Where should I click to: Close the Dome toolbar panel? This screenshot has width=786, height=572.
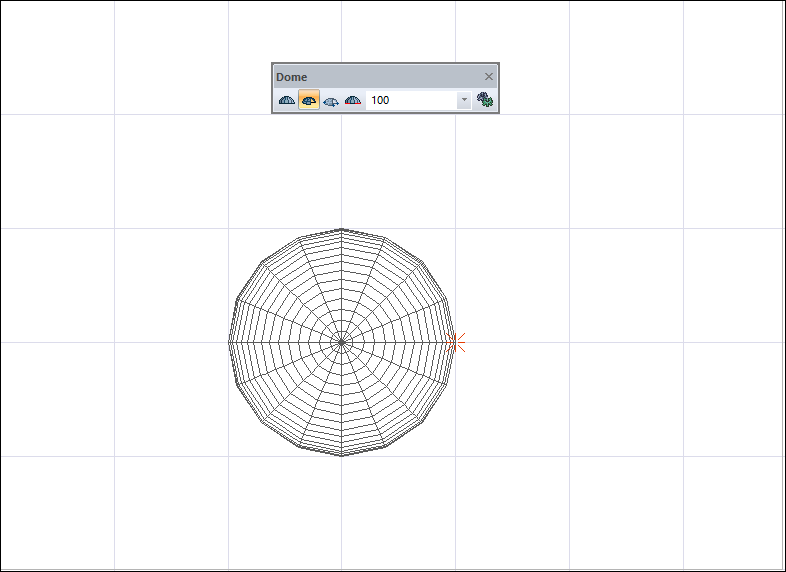click(x=489, y=77)
